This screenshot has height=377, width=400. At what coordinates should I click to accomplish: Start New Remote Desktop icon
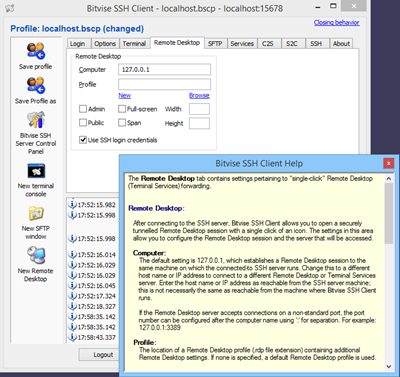click(36, 255)
